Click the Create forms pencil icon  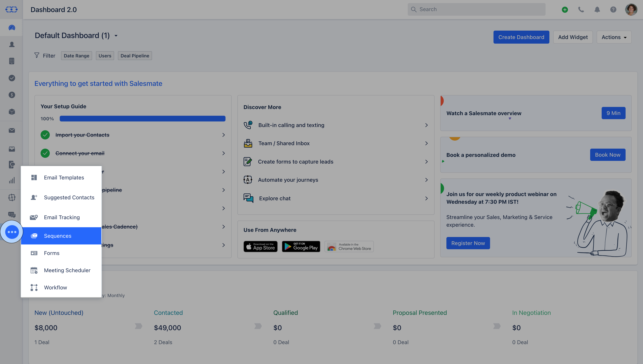pos(248,161)
